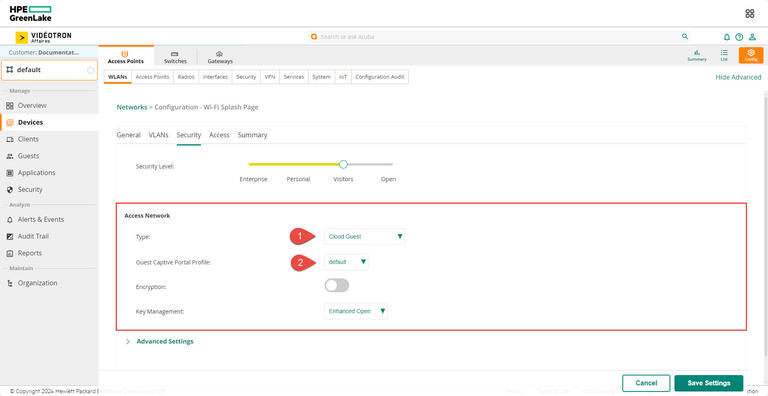768x396 pixels.
Task: Click the Customer name label bar
Action: [x=49, y=52]
